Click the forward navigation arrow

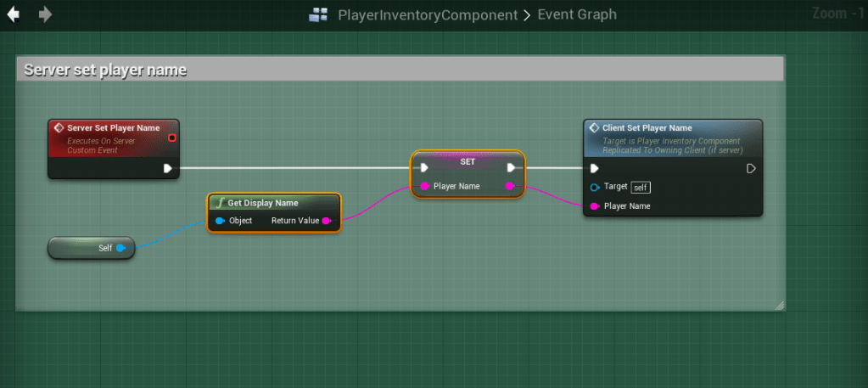click(45, 14)
